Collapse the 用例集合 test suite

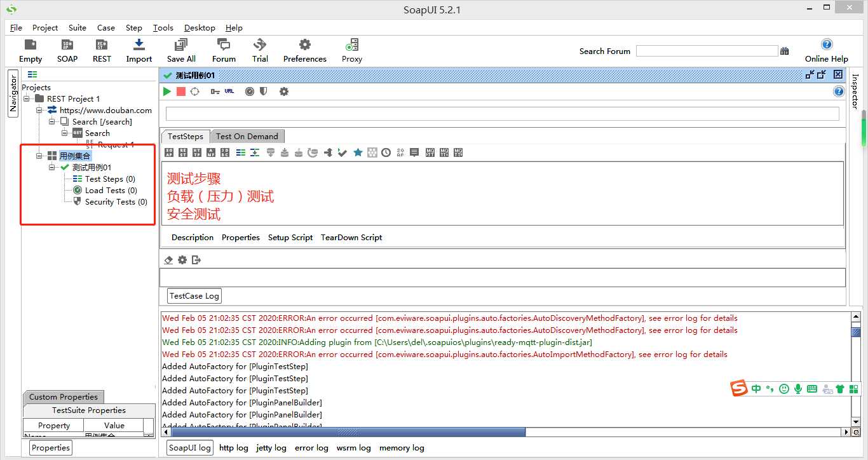39,156
